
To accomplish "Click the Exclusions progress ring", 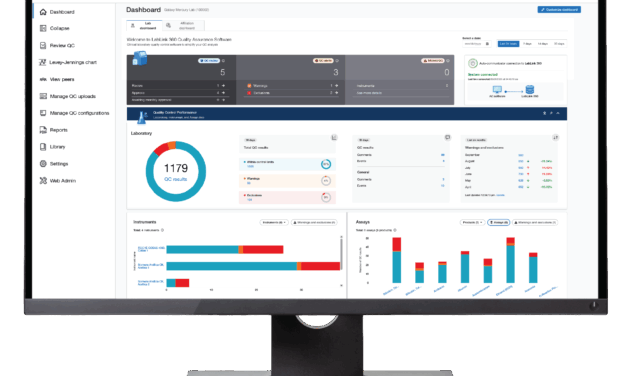I will tap(326, 197).
